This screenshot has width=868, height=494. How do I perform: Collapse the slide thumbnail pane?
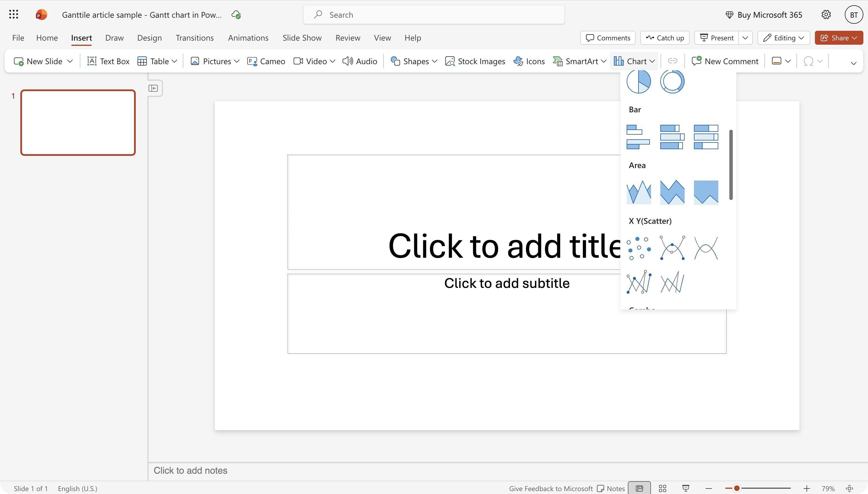[153, 88]
